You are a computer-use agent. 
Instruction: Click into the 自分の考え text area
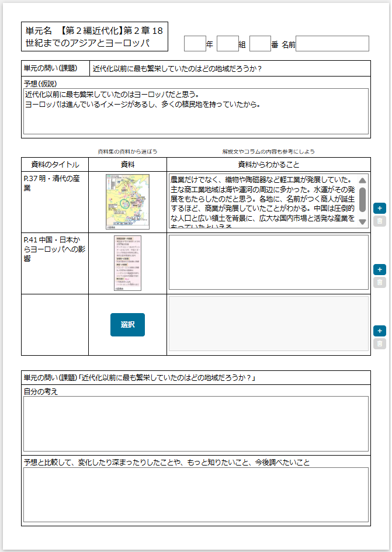(196, 423)
